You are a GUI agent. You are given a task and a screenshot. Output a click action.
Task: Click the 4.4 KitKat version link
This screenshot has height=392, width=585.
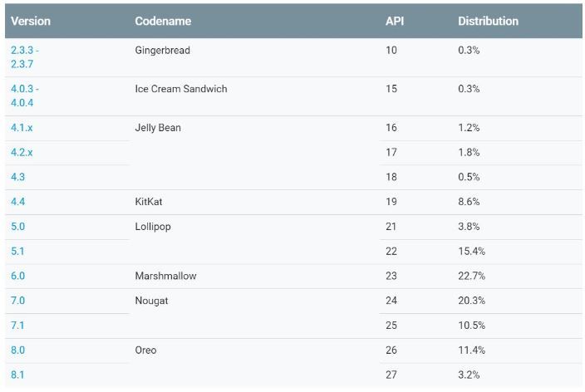point(17,202)
